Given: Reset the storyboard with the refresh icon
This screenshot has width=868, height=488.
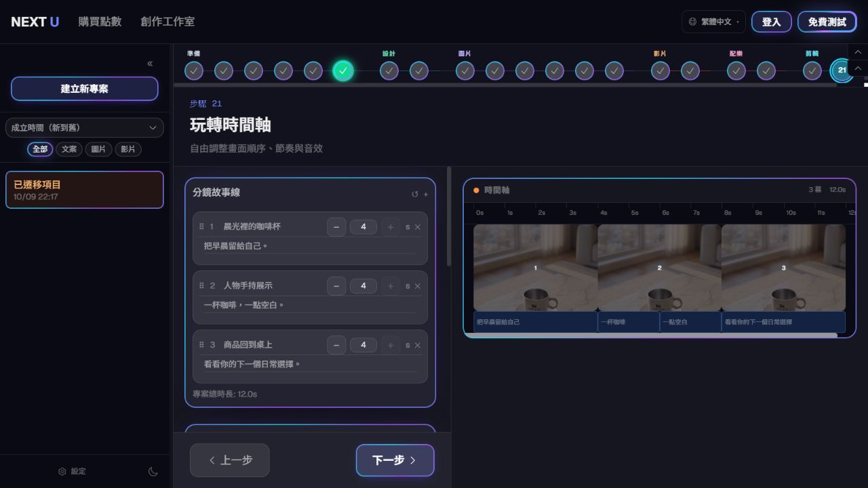Looking at the screenshot, I should (415, 195).
